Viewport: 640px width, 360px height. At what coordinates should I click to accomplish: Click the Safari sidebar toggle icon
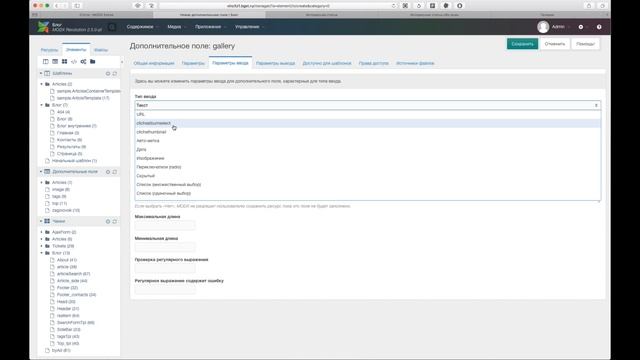pyautogui.click(x=77, y=6)
